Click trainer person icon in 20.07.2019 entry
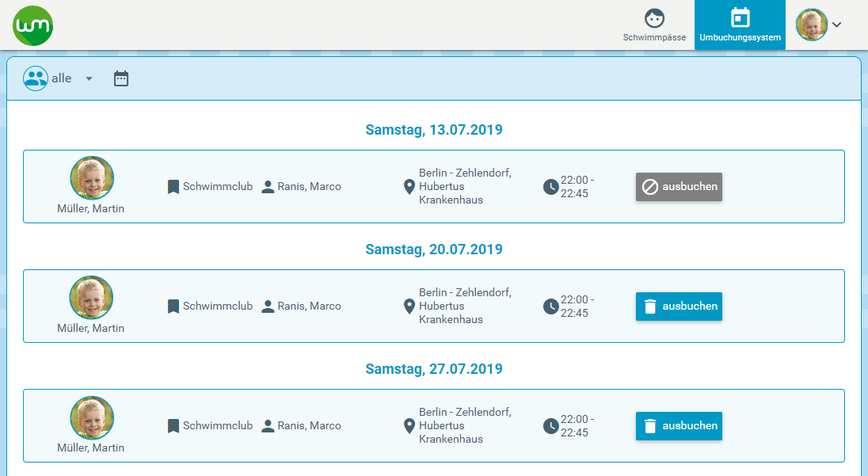Screen dimensions: 868x476 (x=268, y=307)
